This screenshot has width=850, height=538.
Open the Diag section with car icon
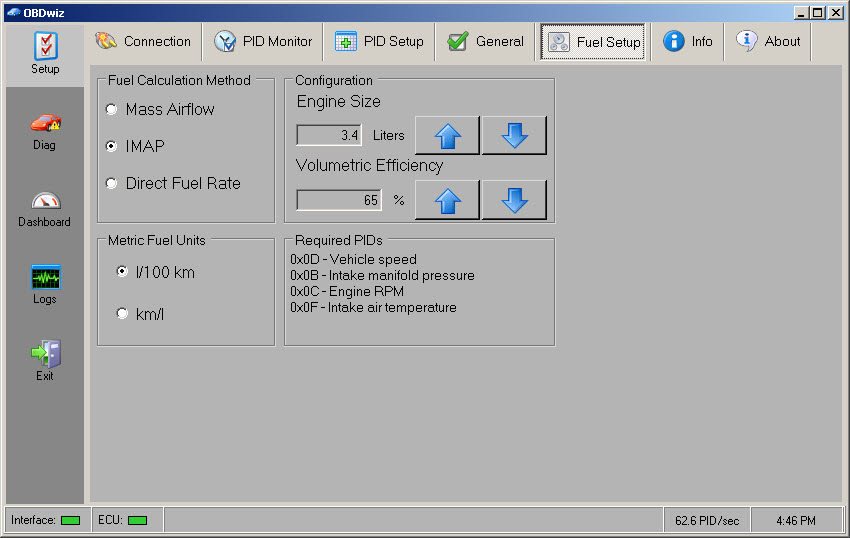click(x=45, y=130)
